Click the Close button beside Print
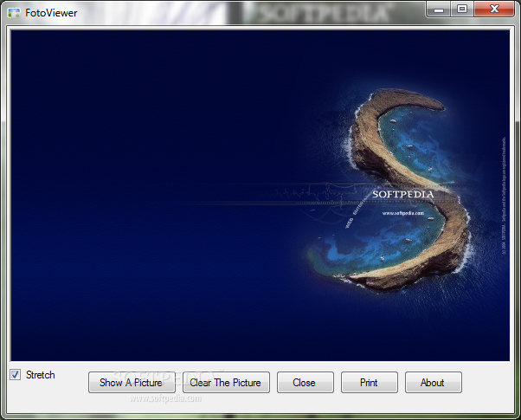The height and width of the screenshot is (420, 521). tap(305, 383)
